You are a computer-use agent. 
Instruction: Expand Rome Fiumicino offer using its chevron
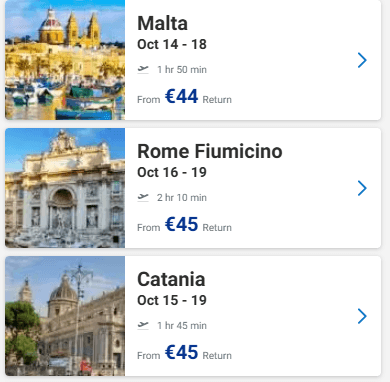tap(362, 188)
